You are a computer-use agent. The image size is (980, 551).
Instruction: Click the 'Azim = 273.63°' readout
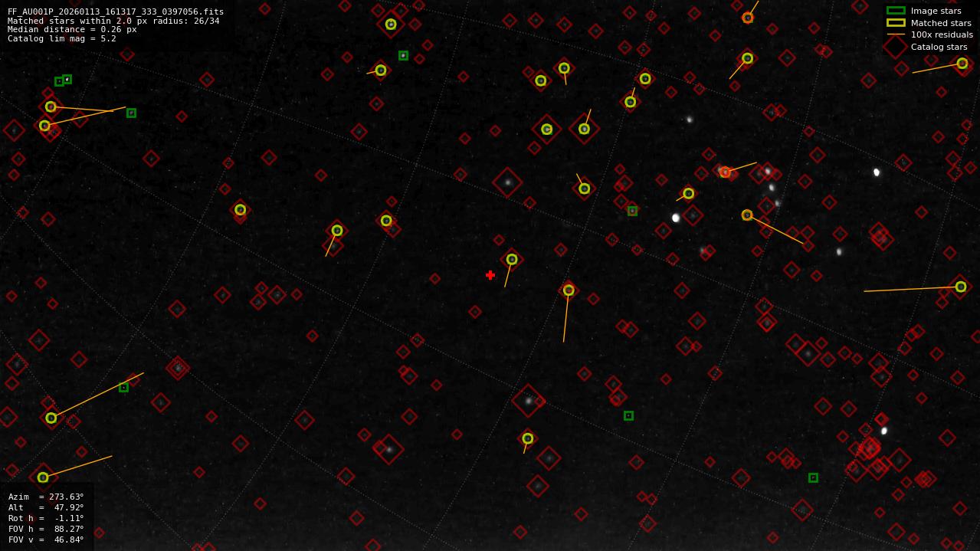click(46, 497)
